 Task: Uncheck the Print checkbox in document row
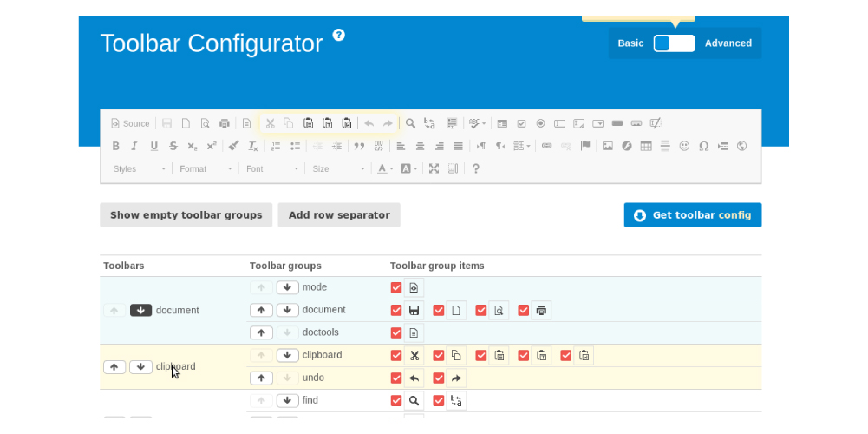[x=523, y=310]
